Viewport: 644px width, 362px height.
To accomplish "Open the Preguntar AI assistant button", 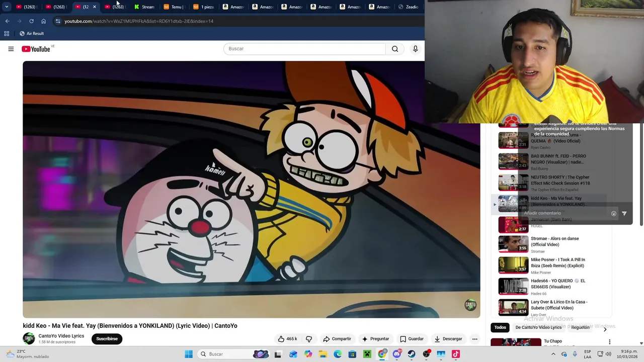I will point(375,339).
